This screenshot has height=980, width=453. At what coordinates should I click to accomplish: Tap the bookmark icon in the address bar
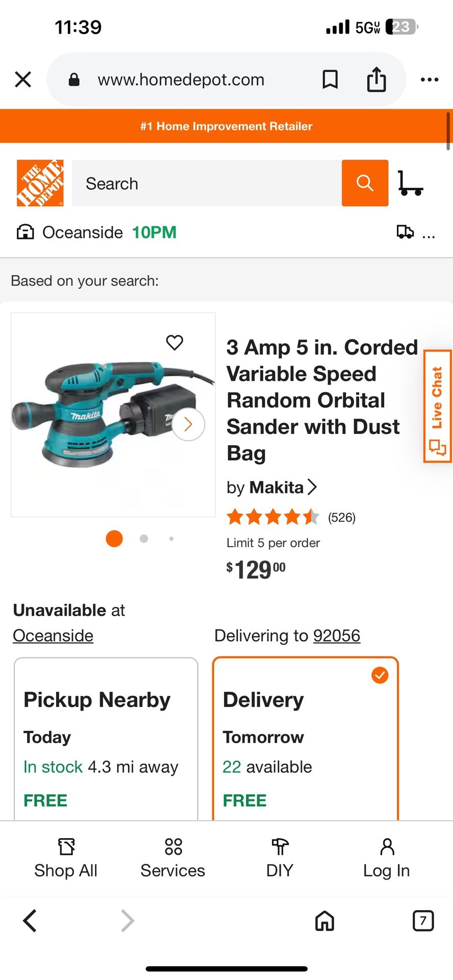click(330, 79)
